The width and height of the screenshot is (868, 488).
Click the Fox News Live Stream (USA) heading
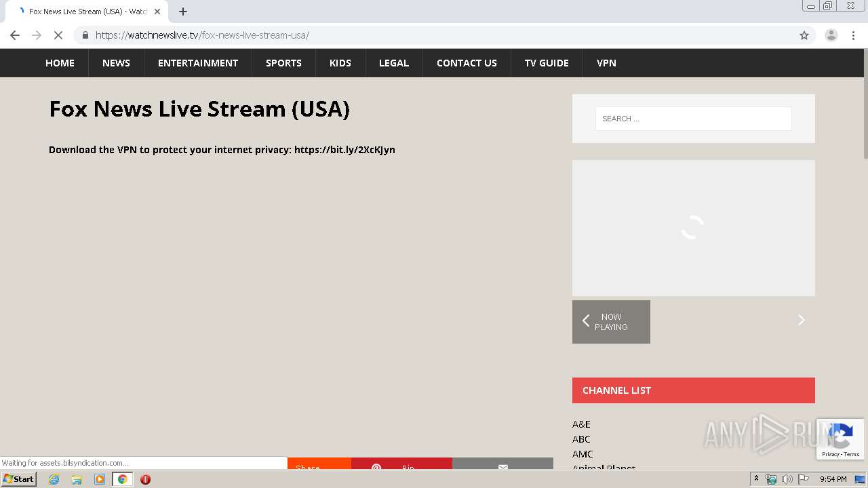(x=199, y=109)
